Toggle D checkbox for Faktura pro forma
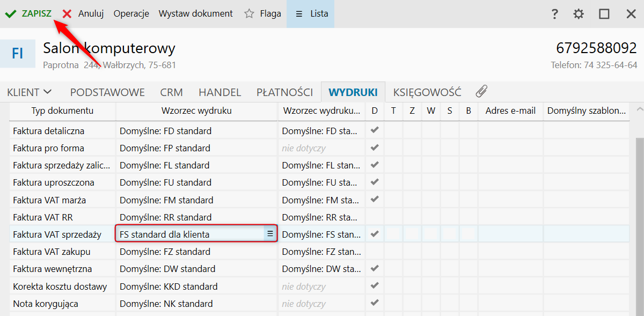644x316 pixels. tap(375, 148)
